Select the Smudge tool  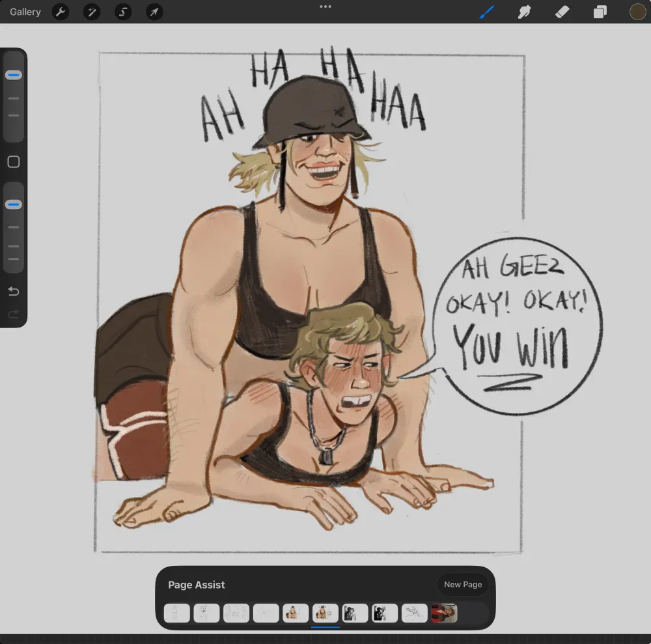click(x=524, y=12)
